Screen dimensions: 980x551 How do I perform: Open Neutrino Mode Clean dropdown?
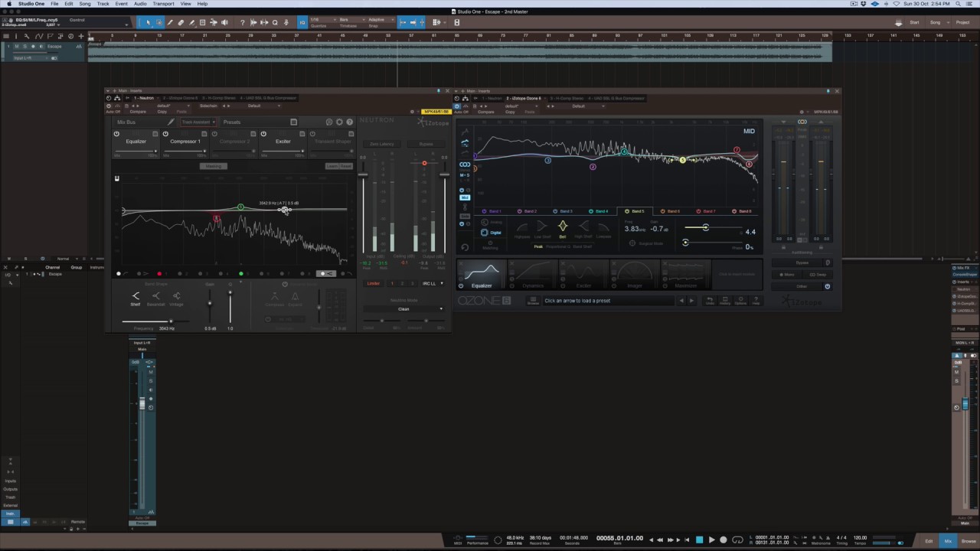(x=403, y=309)
